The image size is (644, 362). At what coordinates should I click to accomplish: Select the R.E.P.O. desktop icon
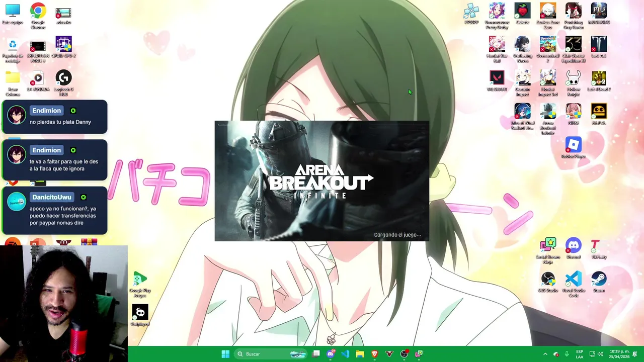pyautogui.click(x=599, y=114)
